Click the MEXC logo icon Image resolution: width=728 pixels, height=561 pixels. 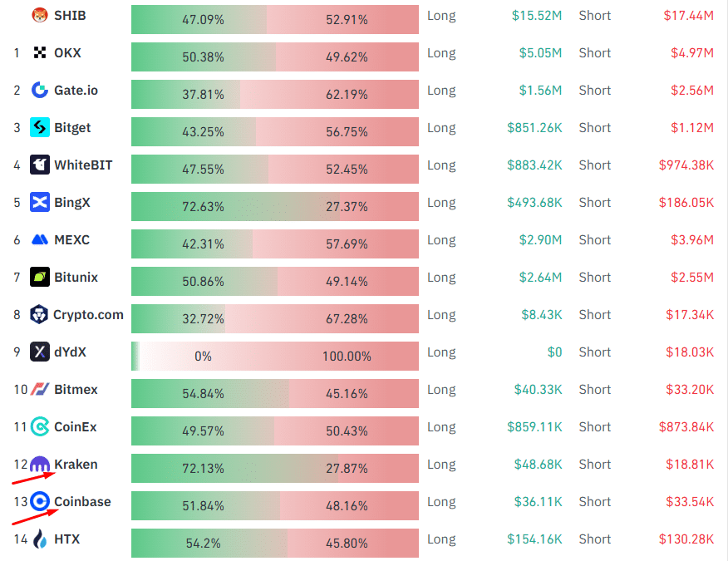pos(40,239)
